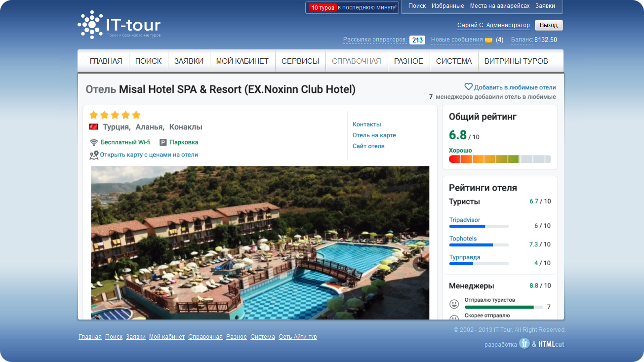Click the map pin icon for hotel prices

coord(94,155)
